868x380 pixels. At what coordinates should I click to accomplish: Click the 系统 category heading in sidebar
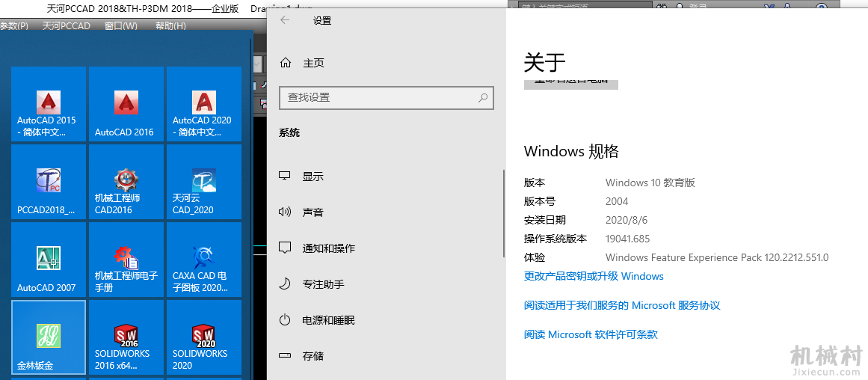click(289, 133)
